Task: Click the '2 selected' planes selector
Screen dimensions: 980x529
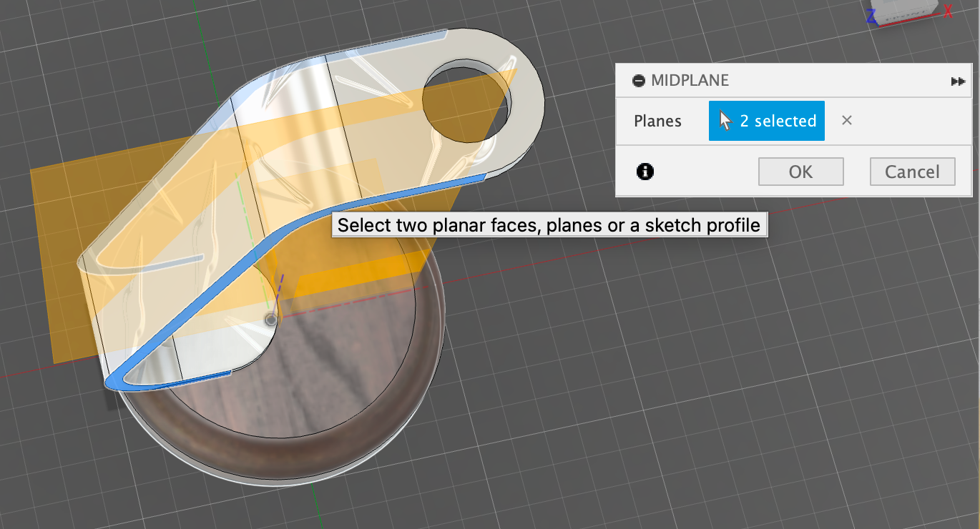Action: [x=767, y=121]
